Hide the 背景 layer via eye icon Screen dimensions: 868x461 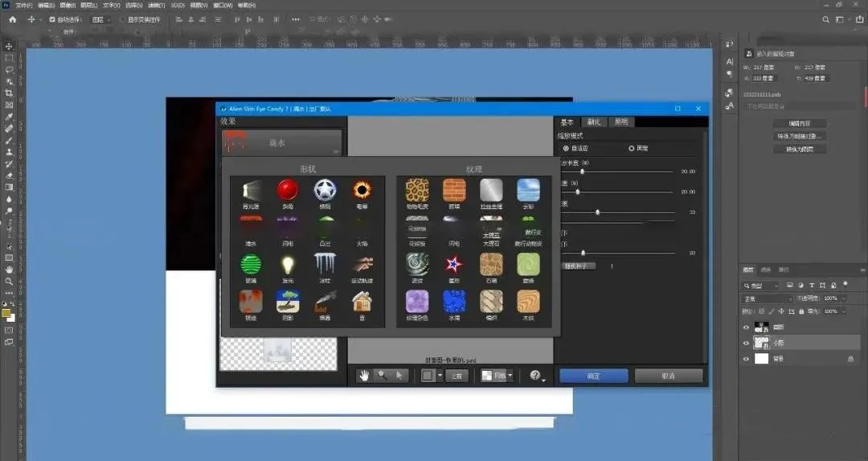coord(746,359)
